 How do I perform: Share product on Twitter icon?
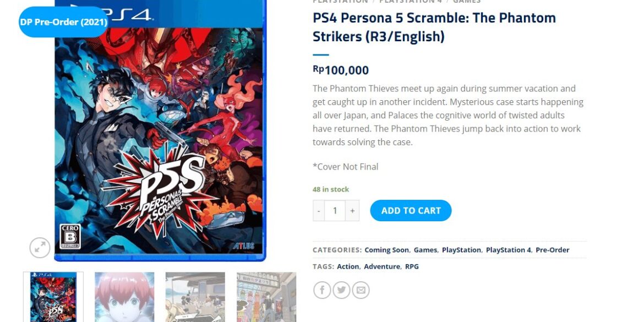341,290
